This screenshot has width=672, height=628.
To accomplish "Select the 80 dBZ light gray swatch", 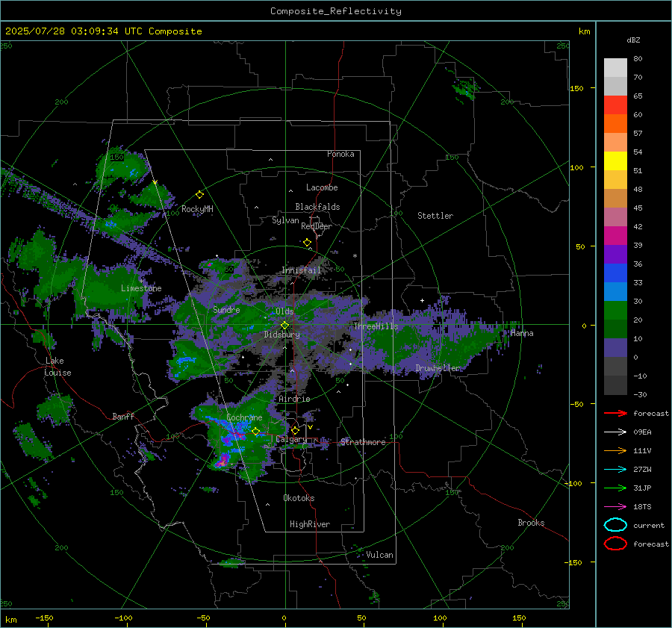I will pos(615,67).
